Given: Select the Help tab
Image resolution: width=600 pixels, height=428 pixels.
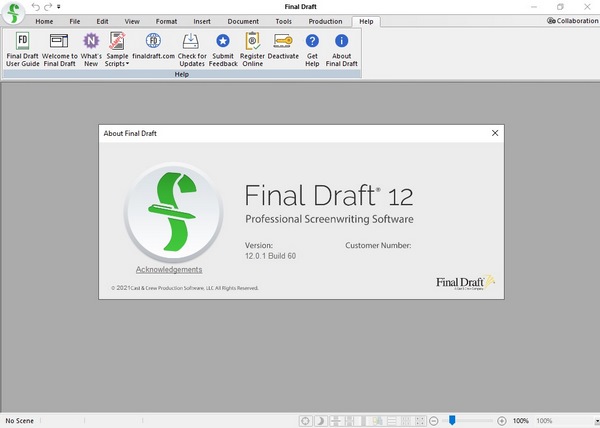Looking at the screenshot, I should [366, 21].
